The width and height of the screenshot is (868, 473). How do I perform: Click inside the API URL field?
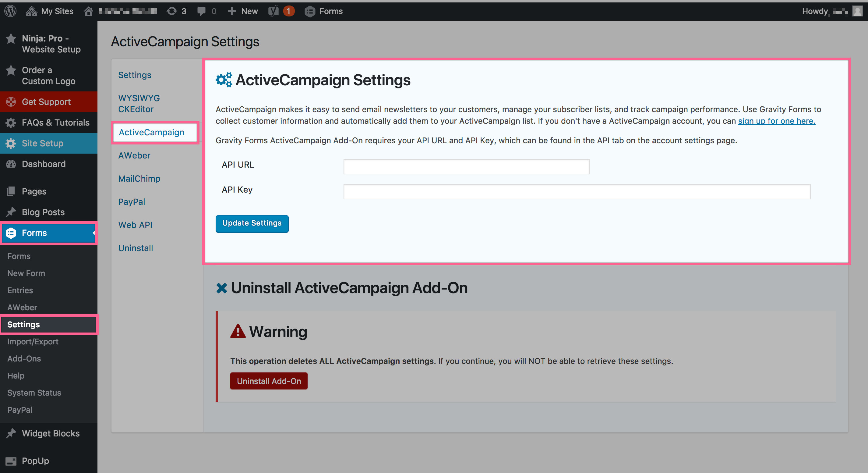click(466, 167)
